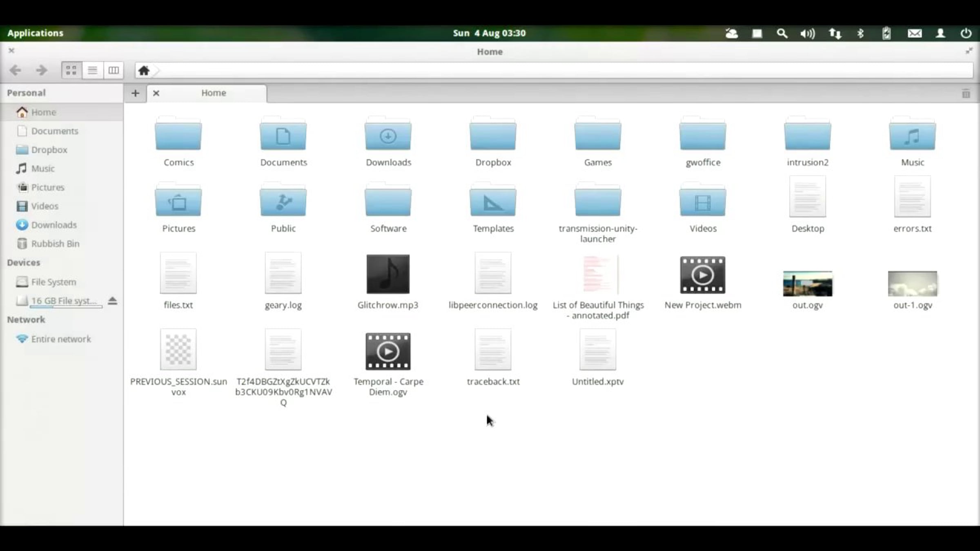The width and height of the screenshot is (980, 551).
Task: Eject the 16 GB file system
Action: coord(112,301)
